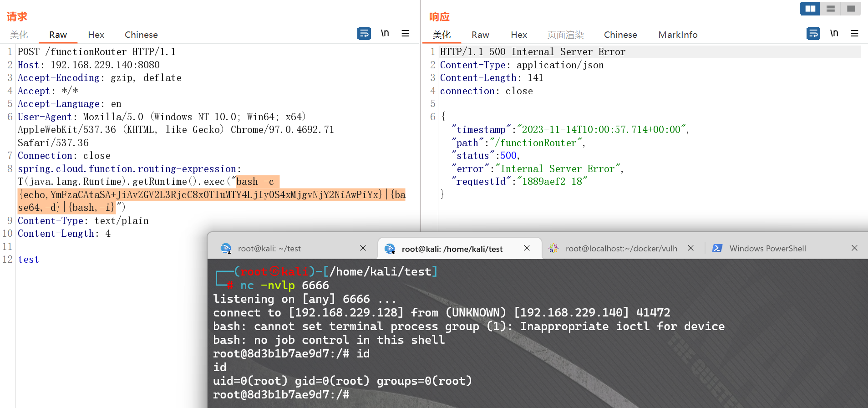The width and height of the screenshot is (868, 408).
Task: Click the Accept-Encoding header line
Action: [x=100, y=78]
